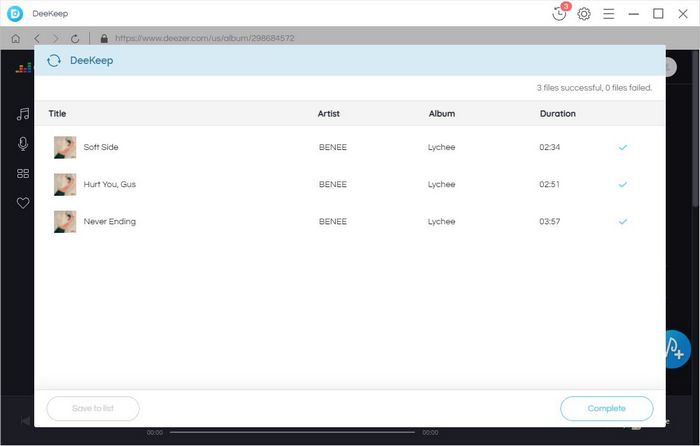This screenshot has height=446, width=700.
Task: Click the DeeKeep title in dialog header
Action: click(x=92, y=60)
